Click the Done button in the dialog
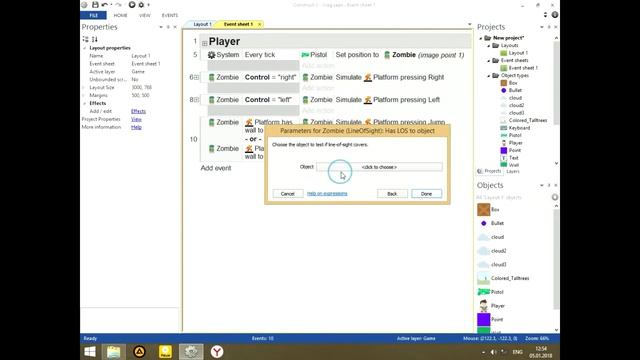The width and height of the screenshot is (640, 360). [427, 193]
